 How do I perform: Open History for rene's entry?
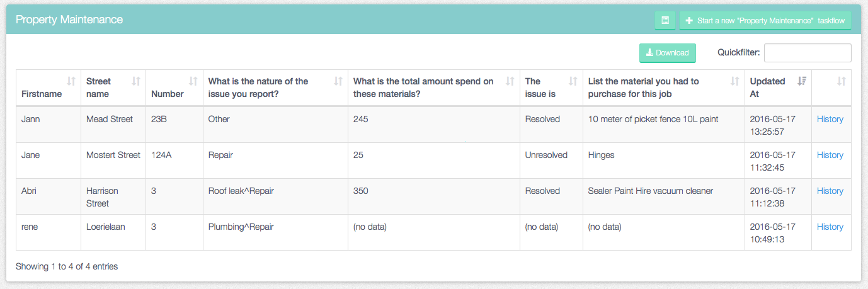(830, 227)
